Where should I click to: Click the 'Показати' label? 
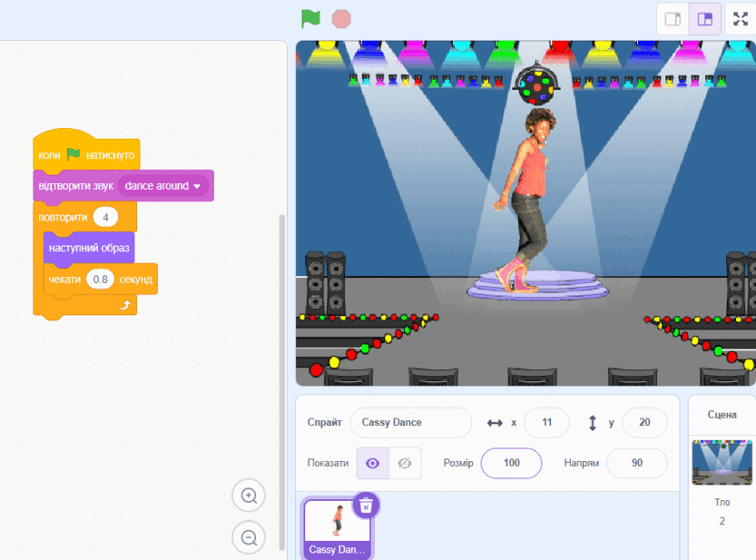[328, 463]
